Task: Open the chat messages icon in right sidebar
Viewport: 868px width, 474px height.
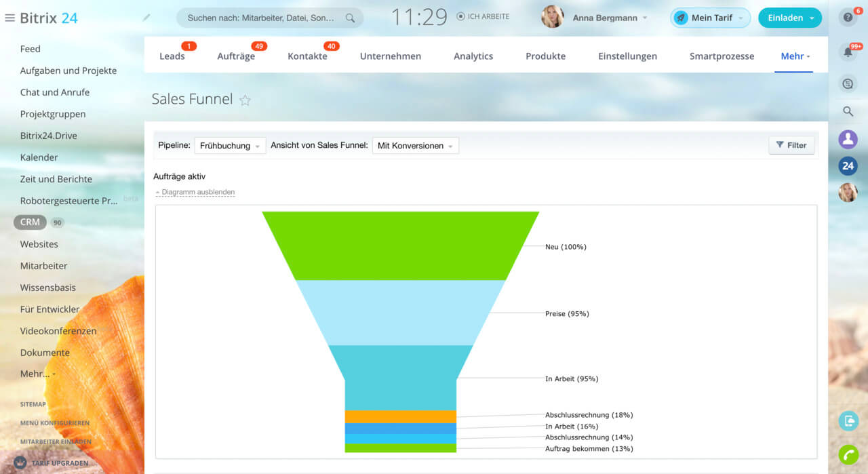Action: pyautogui.click(x=848, y=84)
